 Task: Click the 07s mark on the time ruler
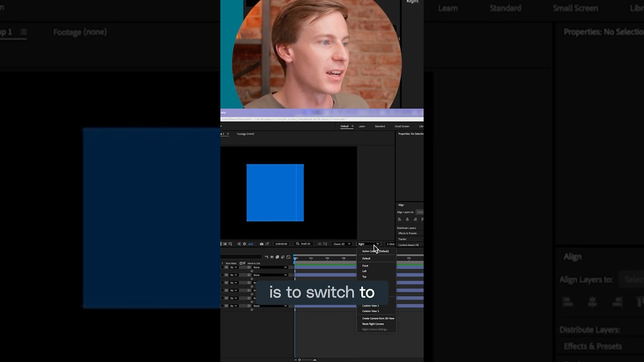coord(409,258)
